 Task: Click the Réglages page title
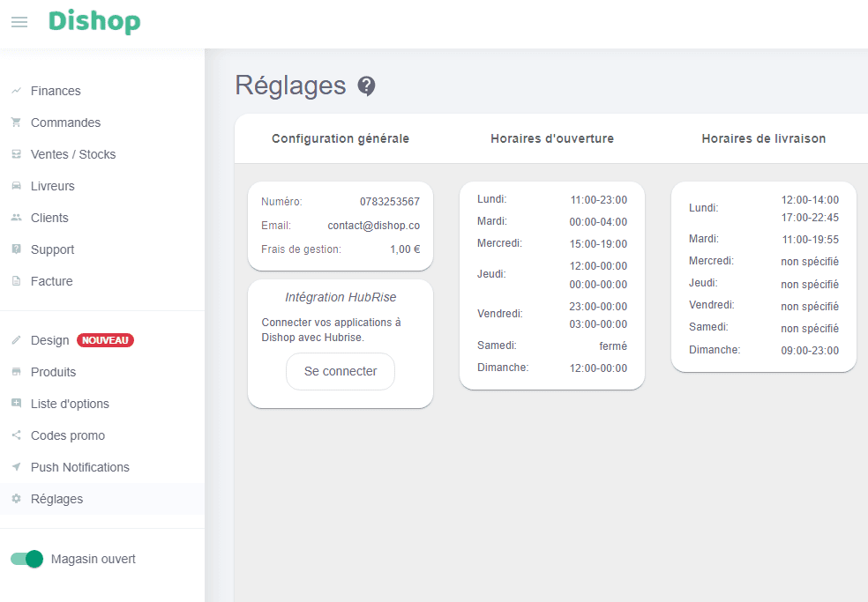click(x=290, y=85)
